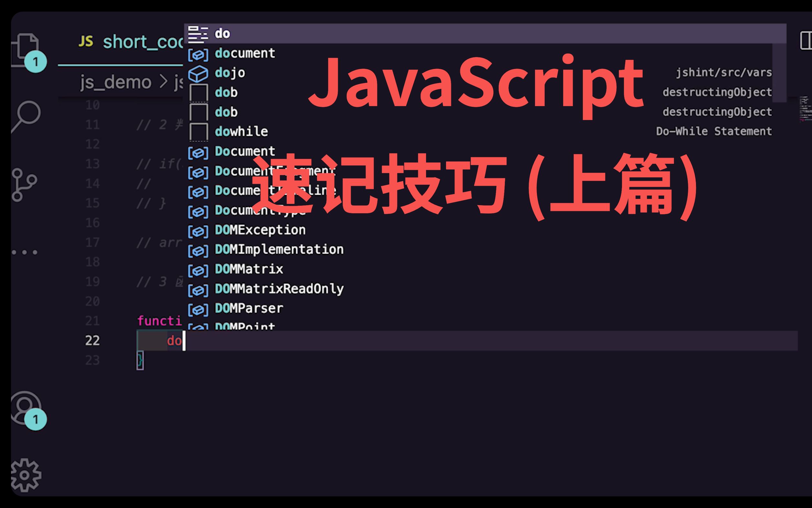The image size is (812, 508).
Task: Choose the 'do' snippet suggestion
Action: 485,34
